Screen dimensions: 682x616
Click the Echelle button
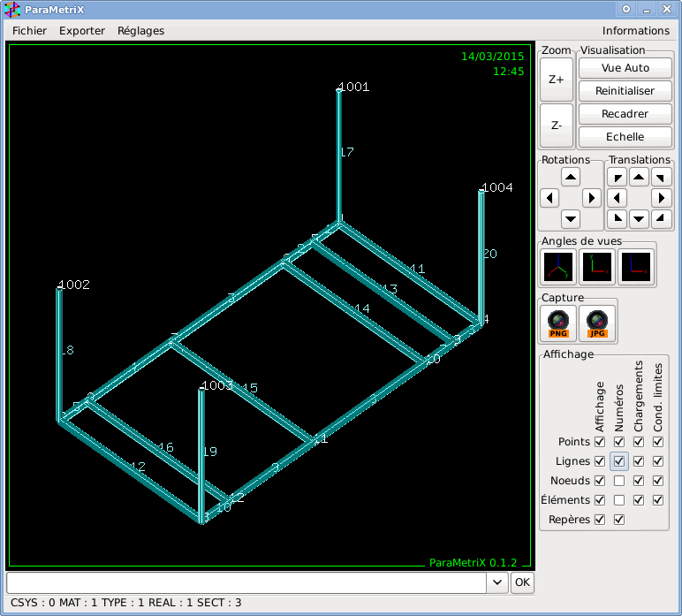625,137
